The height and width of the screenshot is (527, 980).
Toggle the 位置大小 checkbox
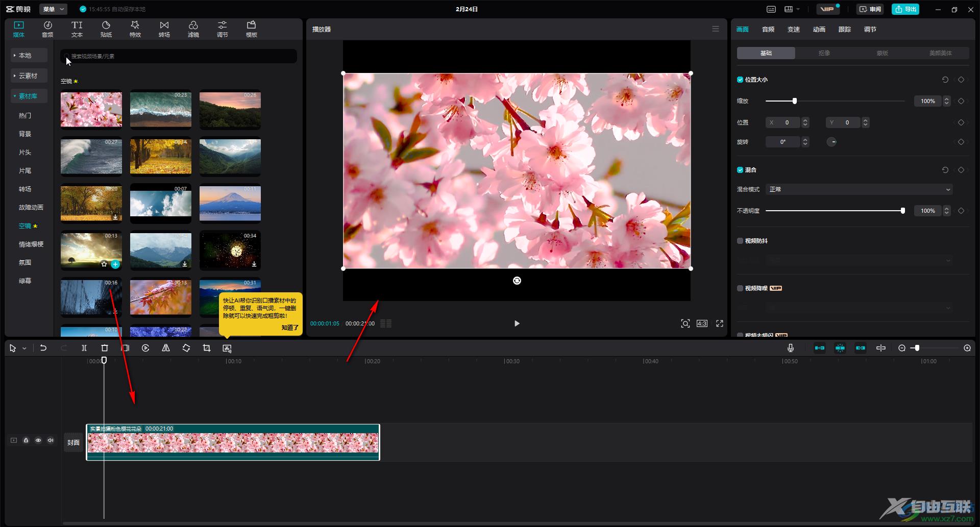[740, 80]
